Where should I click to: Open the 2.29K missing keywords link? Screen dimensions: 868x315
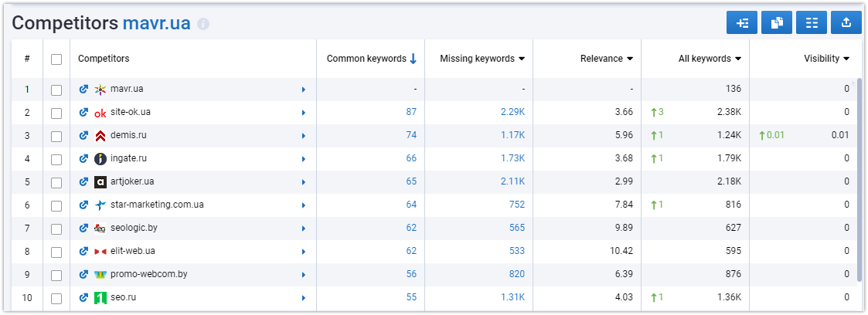click(x=512, y=112)
